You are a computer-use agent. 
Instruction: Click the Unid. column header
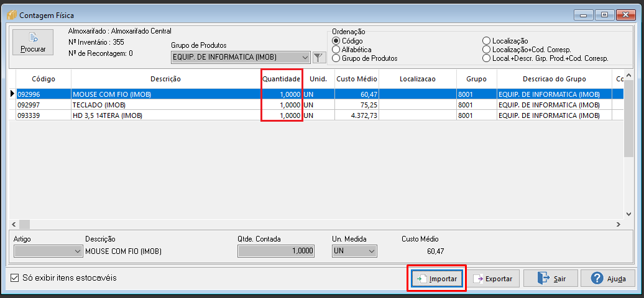(318, 79)
